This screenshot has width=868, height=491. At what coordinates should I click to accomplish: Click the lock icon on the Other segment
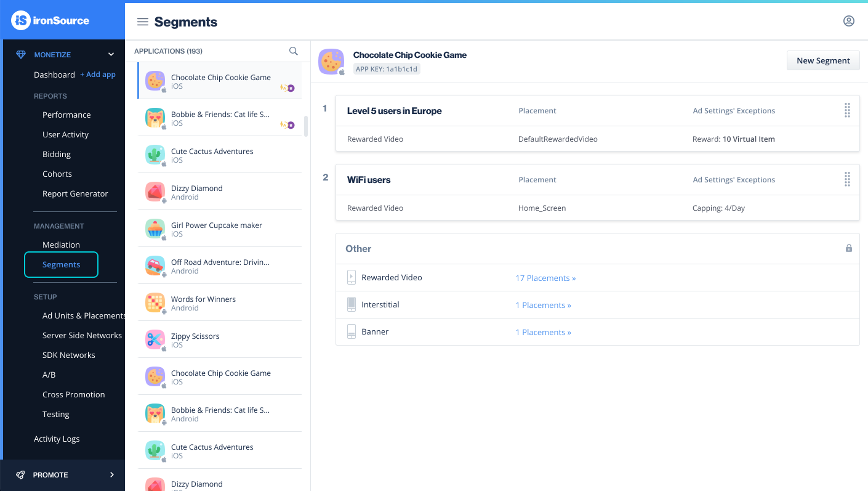click(x=849, y=248)
